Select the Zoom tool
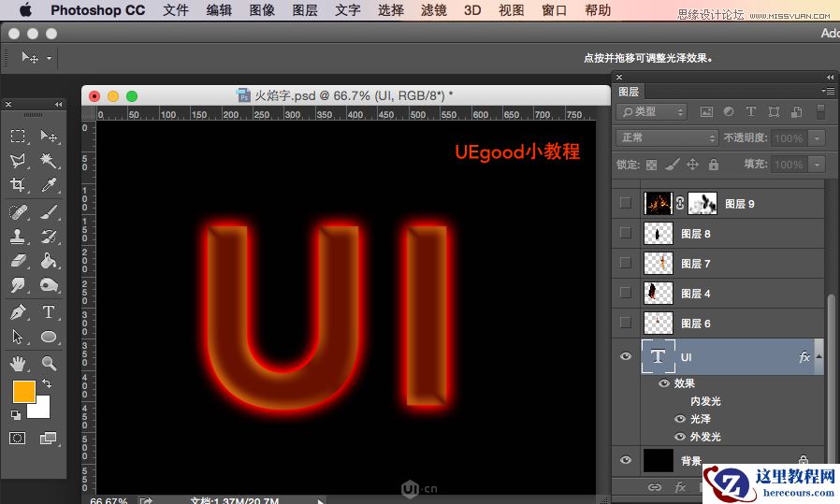Viewport: 840px width, 504px height. pos(49,364)
